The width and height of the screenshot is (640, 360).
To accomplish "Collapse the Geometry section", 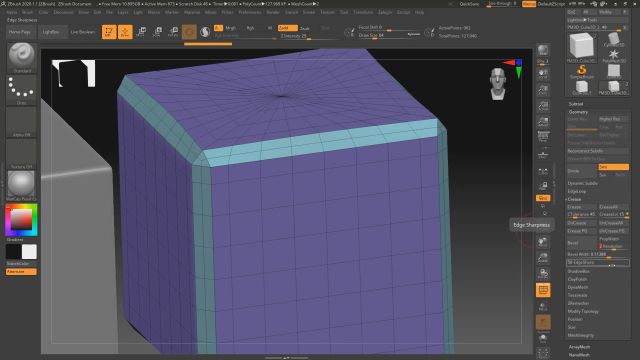I will (x=578, y=112).
